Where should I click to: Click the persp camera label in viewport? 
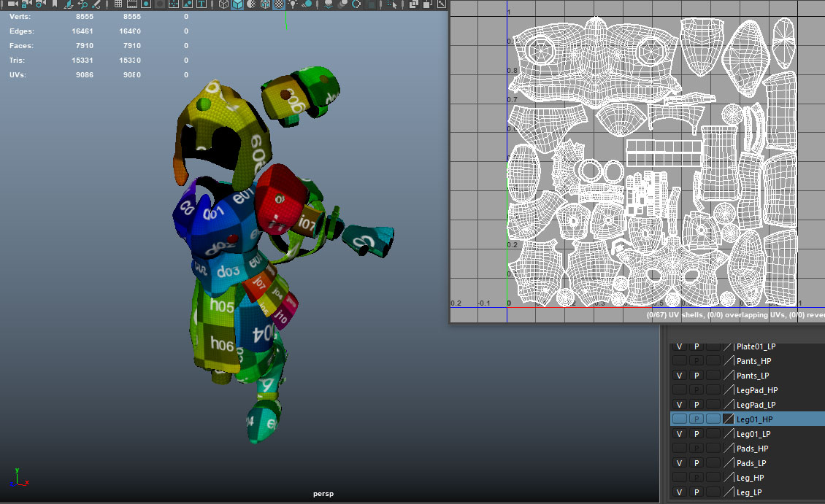323,494
